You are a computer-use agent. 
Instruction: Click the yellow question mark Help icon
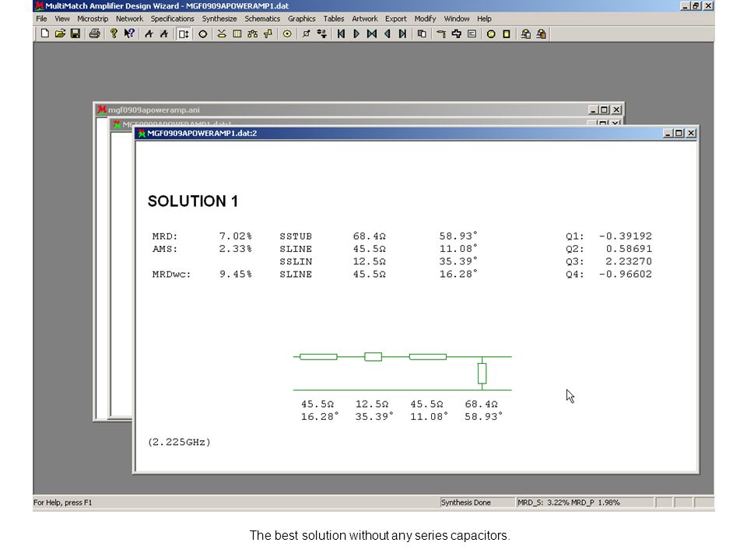click(114, 33)
